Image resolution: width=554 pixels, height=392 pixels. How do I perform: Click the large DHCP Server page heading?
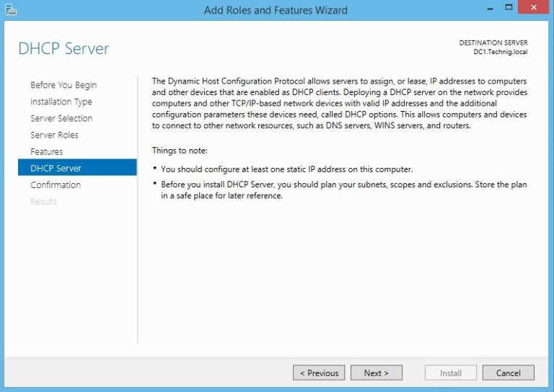[x=63, y=49]
